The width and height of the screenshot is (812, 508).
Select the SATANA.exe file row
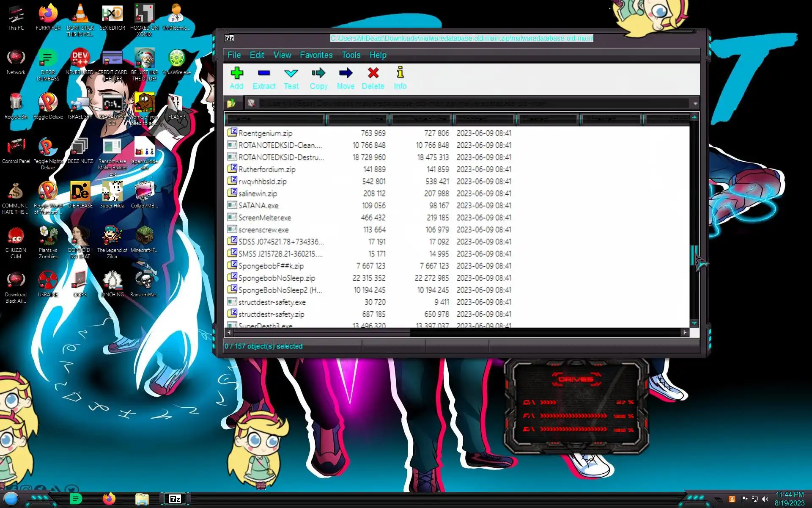point(258,206)
